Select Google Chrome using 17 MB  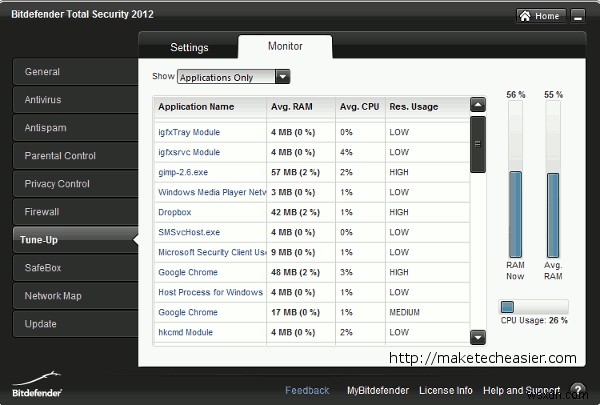(x=312, y=312)
